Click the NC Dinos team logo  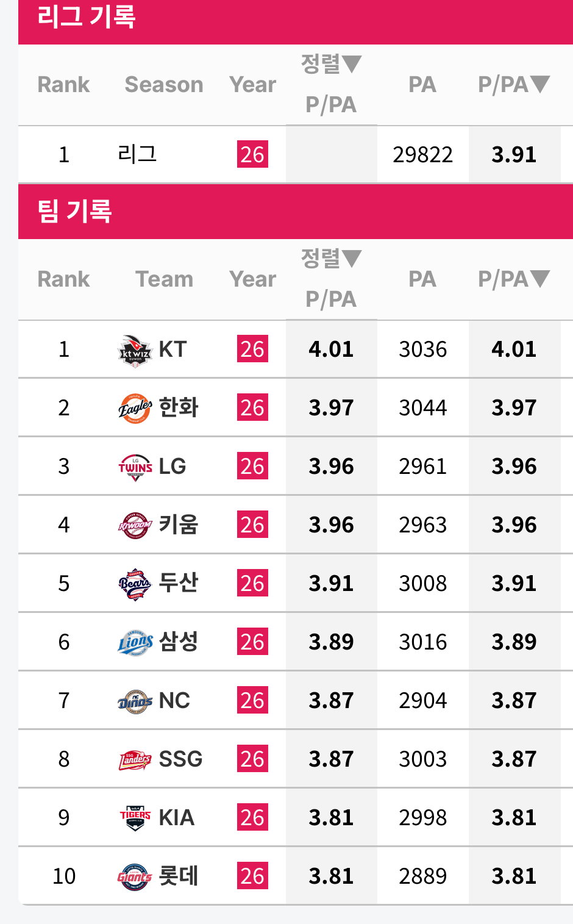[135, 701]
